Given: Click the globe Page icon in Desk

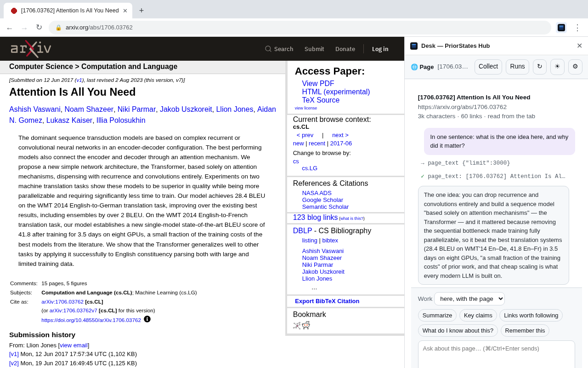Looking at the screenshot, I should 414,67.
